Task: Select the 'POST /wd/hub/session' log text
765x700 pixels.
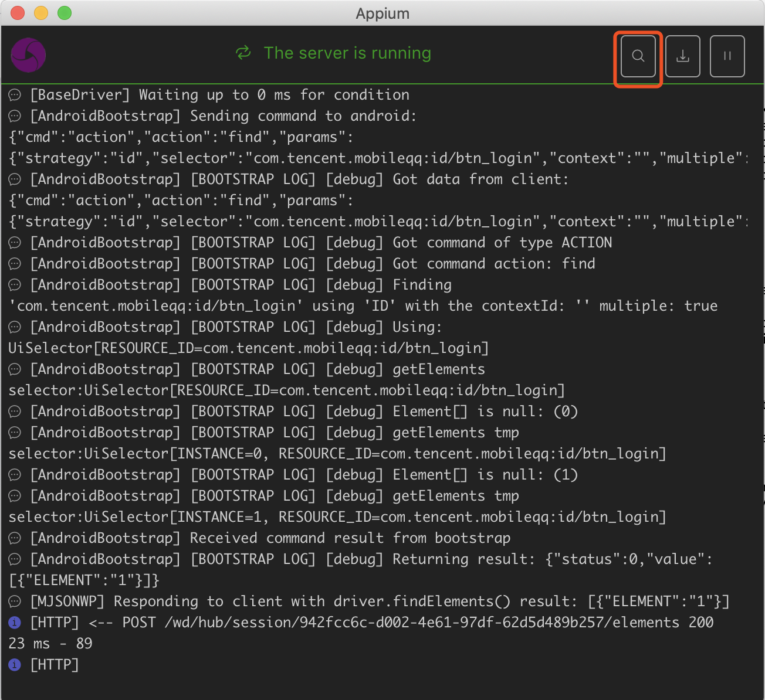Action: pyautogui.click(x=401, y=623)
